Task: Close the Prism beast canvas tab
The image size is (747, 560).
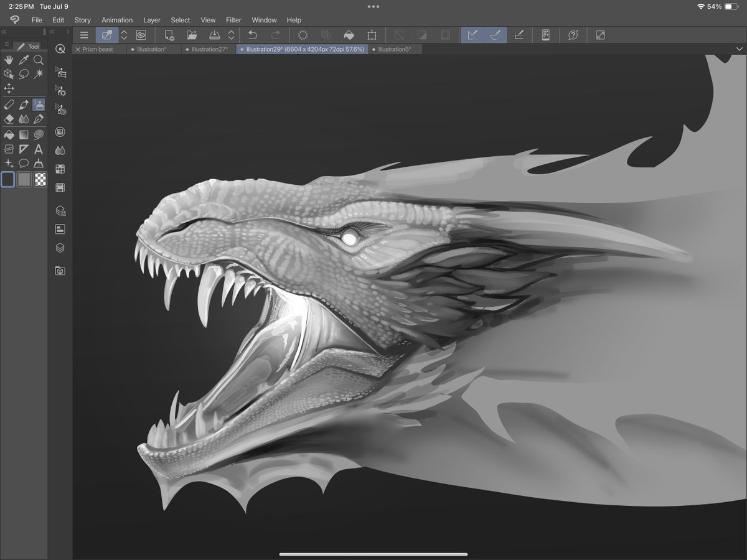Action: pos(78,49)
